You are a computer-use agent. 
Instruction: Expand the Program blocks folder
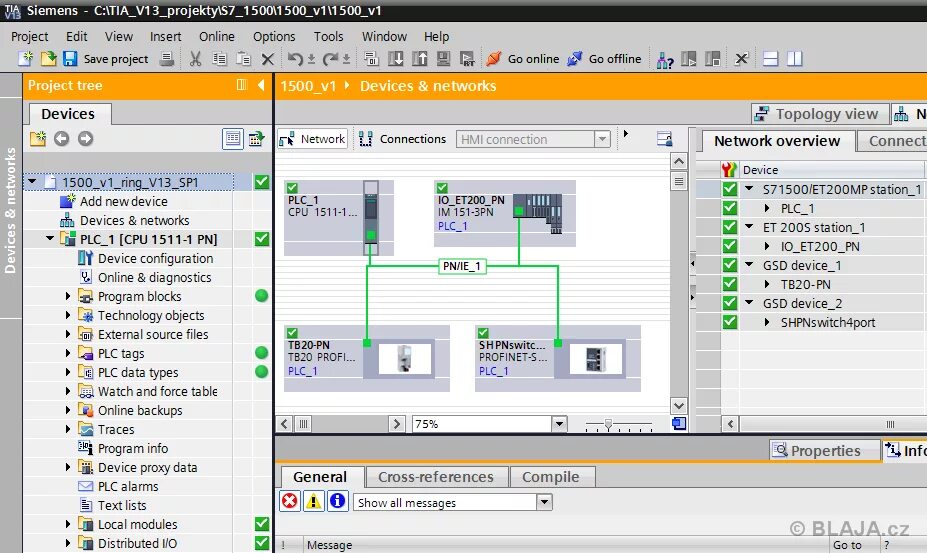pos(67,296)
